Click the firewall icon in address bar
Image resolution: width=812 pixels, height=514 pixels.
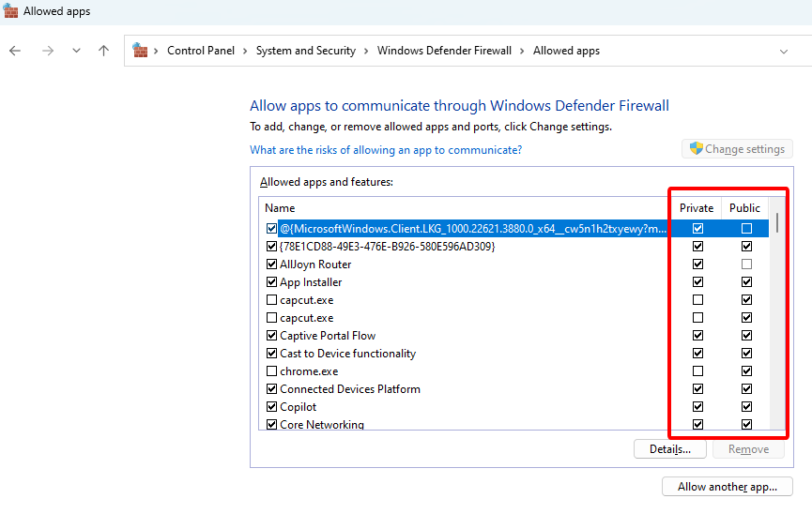pyautogui.click(x=140, y=51)
